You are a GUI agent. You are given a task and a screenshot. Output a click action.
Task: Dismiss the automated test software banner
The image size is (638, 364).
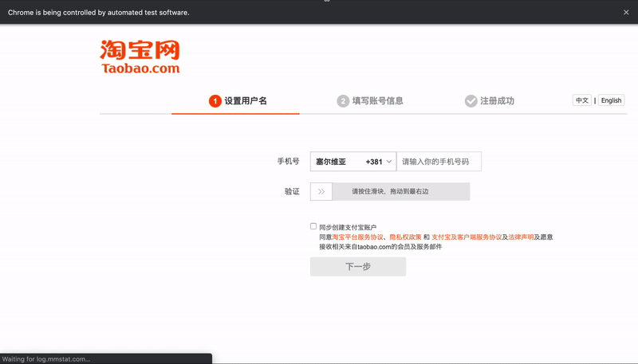tap(626, 12)
